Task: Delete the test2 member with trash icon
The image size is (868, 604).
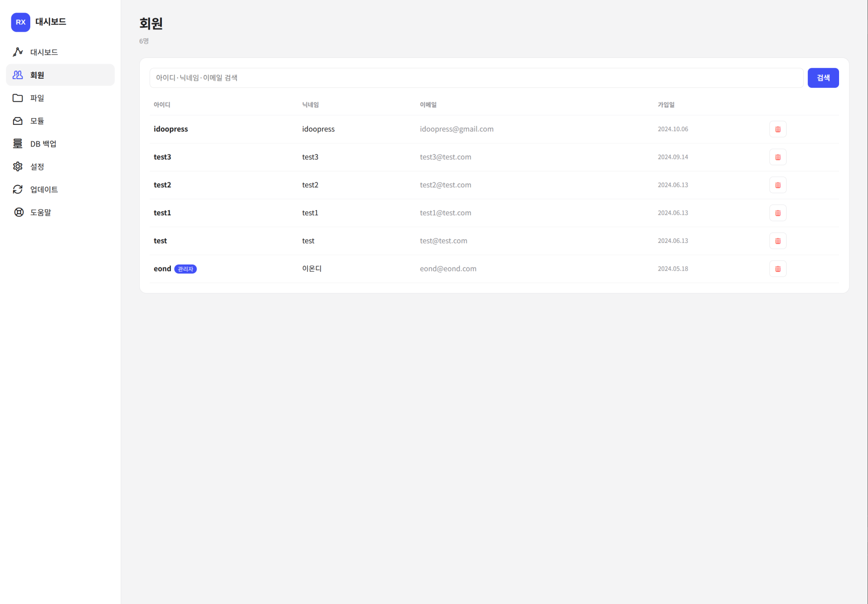Action: coord(778,185)
